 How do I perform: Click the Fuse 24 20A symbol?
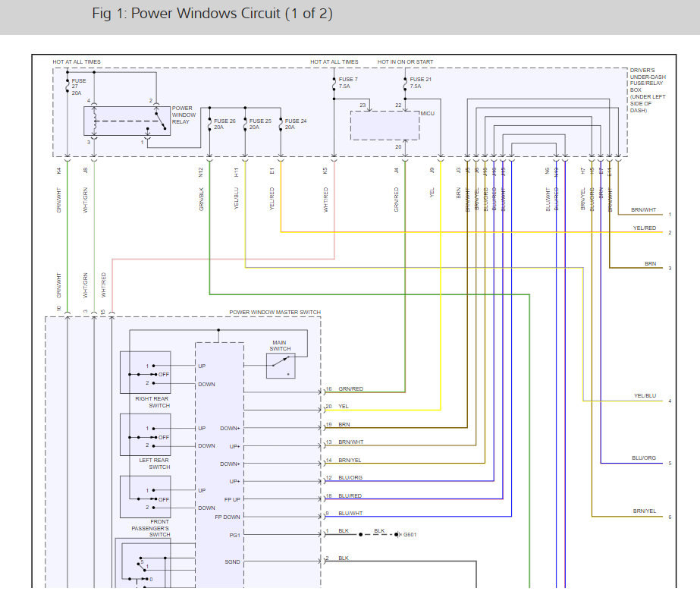point(281,124)
